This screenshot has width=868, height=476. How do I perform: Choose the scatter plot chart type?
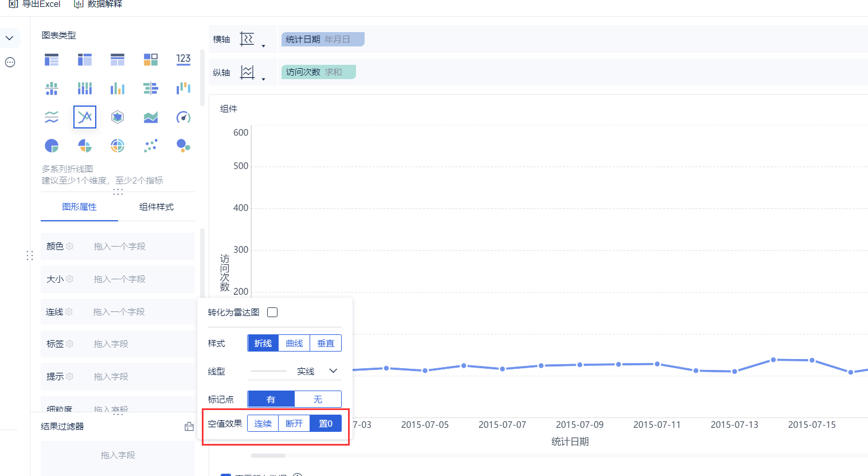[x=151, y=146]
